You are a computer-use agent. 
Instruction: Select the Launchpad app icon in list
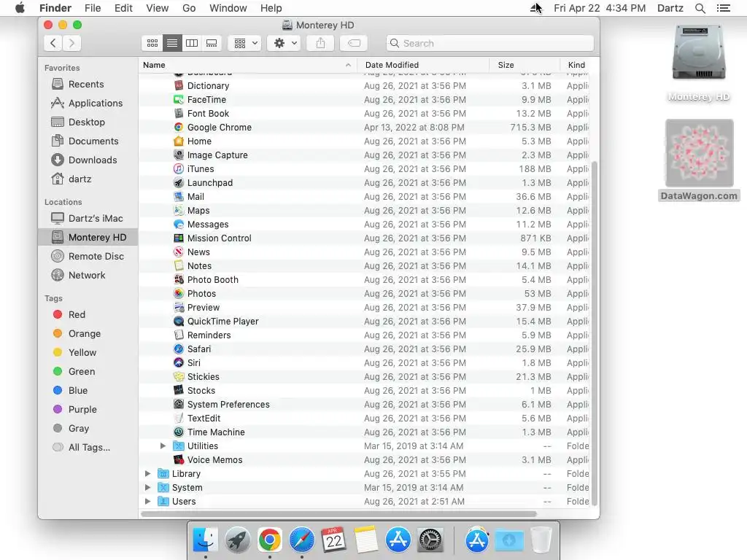pyautogui.click(x=179, y=182)
